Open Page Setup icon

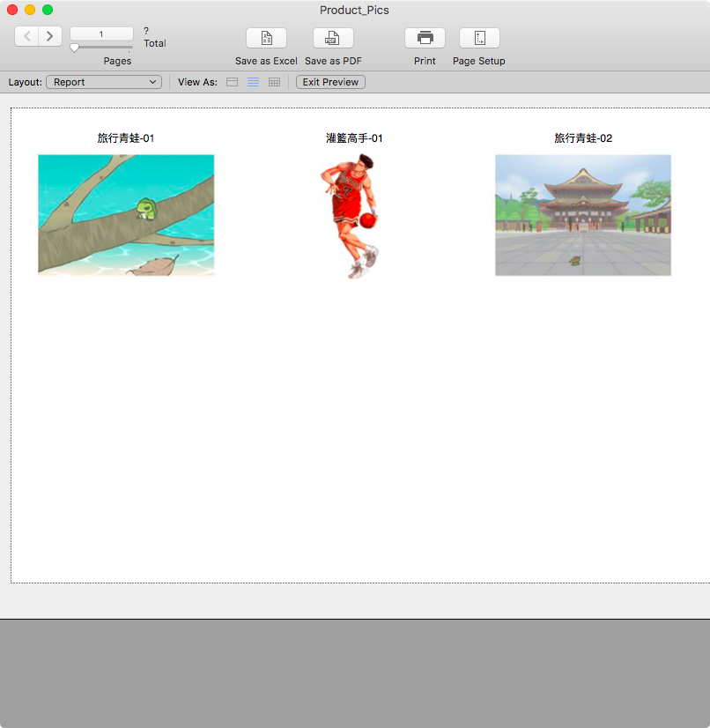click(479, 38)
